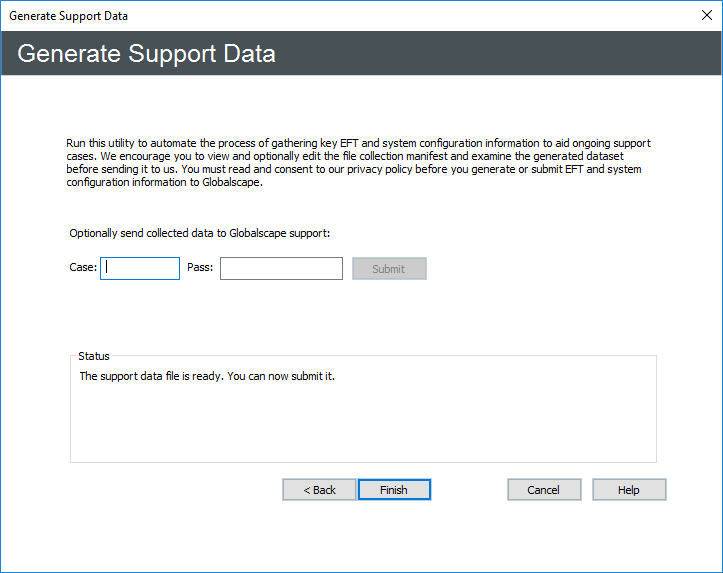The height and width of the screenshot is (573, 723).
Task: Close the Generate Support Data window
Action: [x=704, y=16]
